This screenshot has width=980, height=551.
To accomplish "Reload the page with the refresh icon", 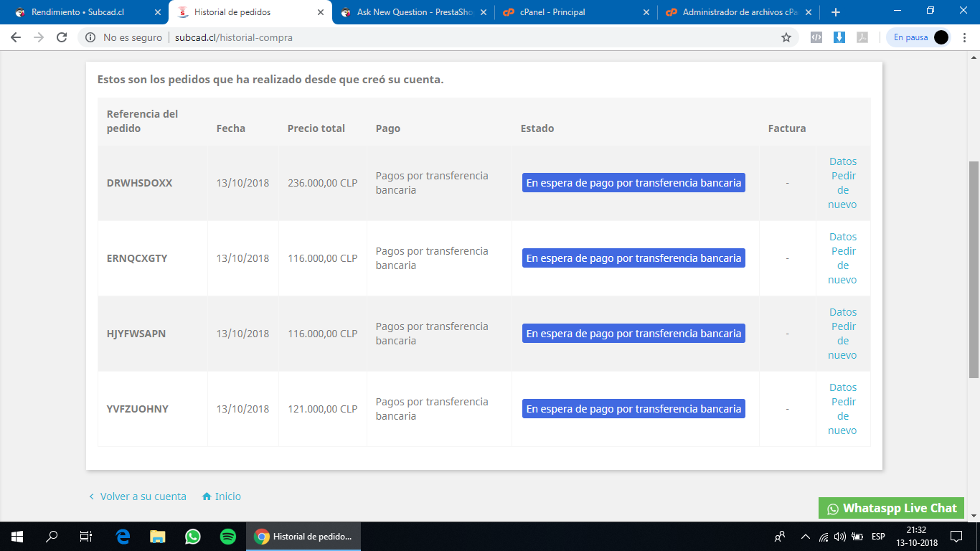I will 62,37.
